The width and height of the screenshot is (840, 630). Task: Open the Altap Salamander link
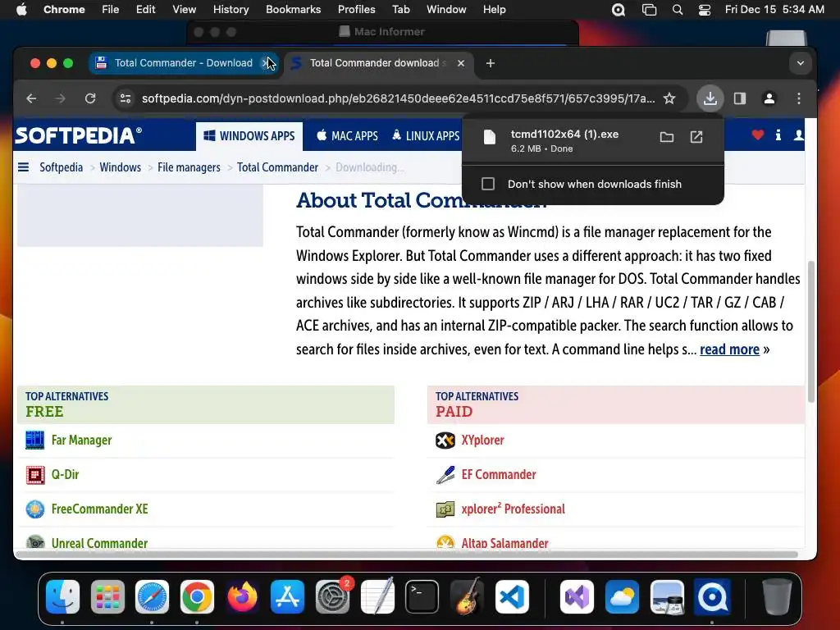pyautogui.click(x=504, y=543)
